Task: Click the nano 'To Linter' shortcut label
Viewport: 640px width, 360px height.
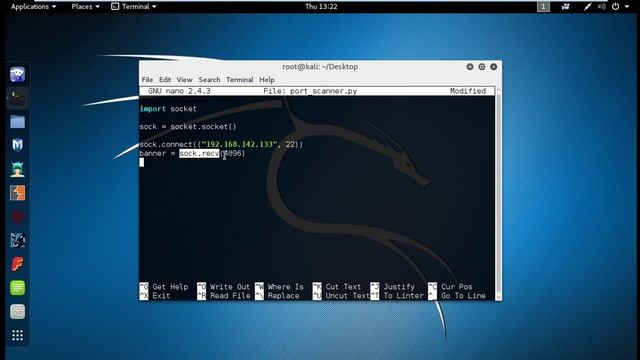Action: tap(404, 296)
